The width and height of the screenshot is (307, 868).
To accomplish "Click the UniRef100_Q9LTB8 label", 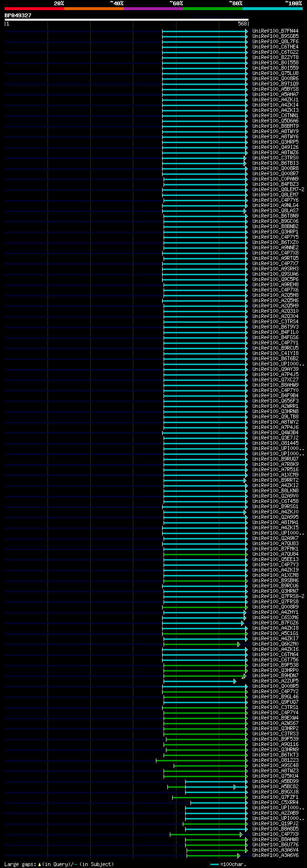I will coord(275,417).
